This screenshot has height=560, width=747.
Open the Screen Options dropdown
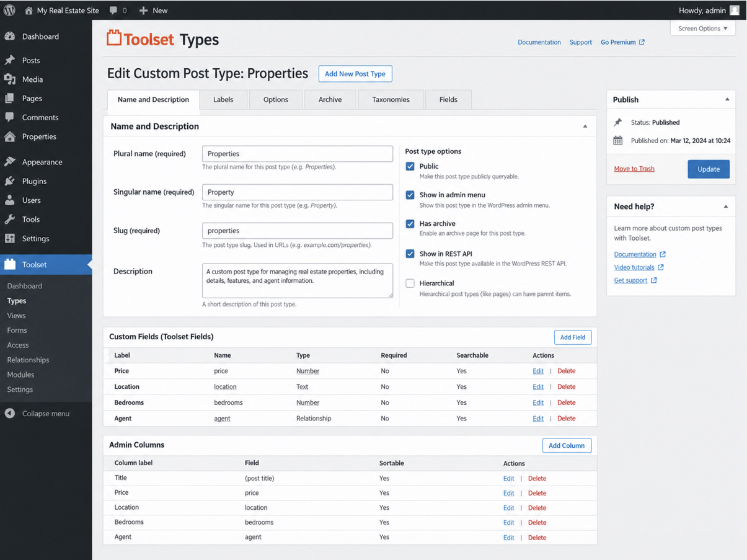point(703,29)
